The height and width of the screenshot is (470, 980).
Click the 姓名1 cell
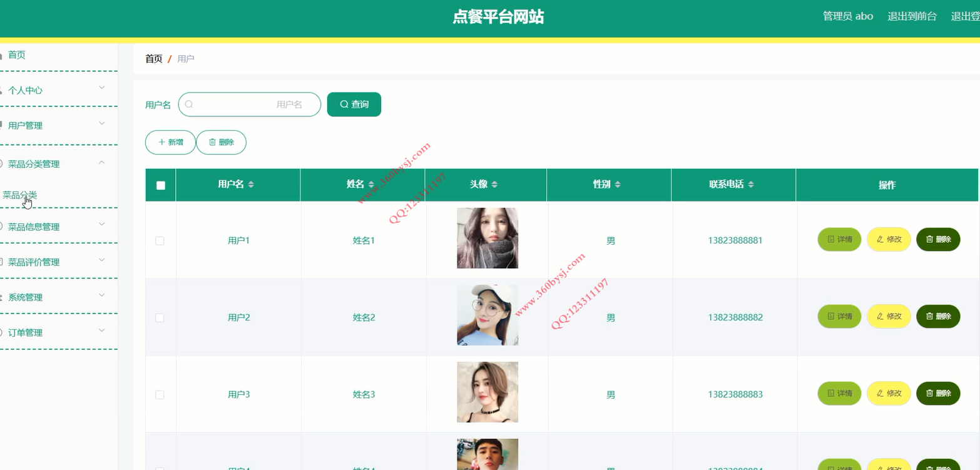(x=364, y=240)
